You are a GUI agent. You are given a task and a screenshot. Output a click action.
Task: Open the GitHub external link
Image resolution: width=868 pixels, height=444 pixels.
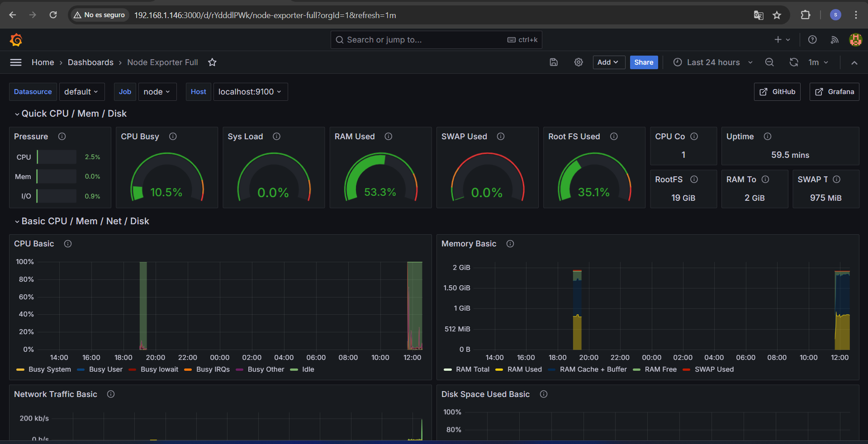coord(777,92)
